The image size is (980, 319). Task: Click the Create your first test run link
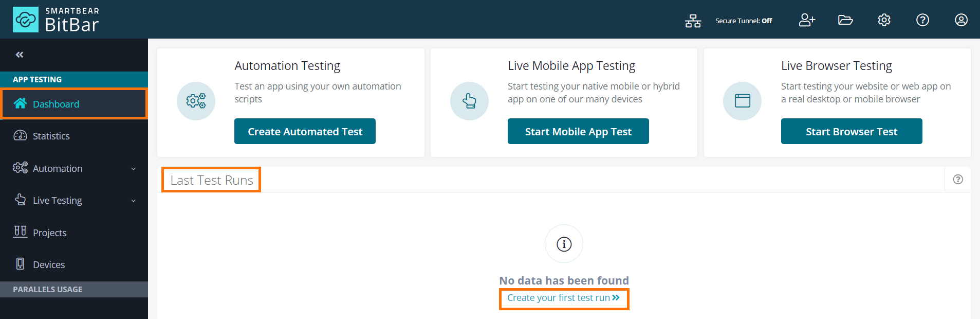coord(563,298)
